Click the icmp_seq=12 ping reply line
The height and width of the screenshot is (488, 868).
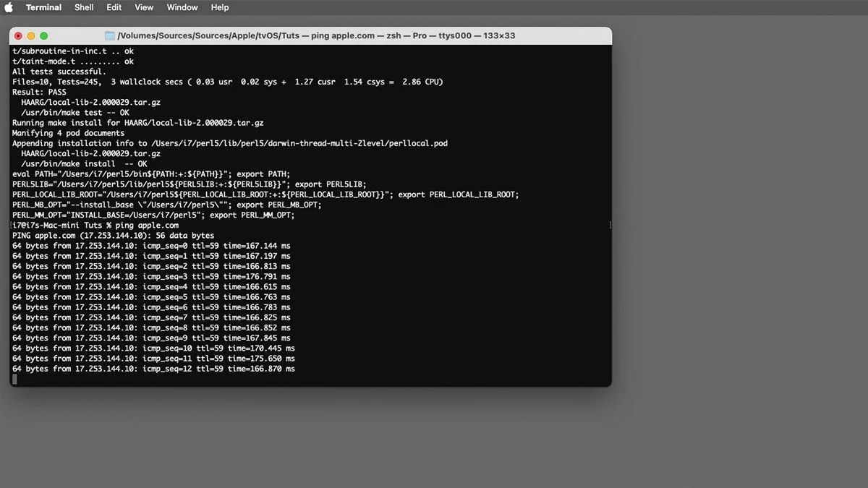click(x=153, y=369)
